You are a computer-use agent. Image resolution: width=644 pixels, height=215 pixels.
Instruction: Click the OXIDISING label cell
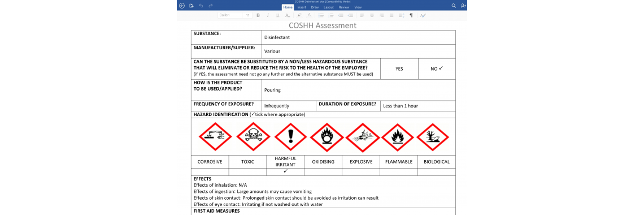[x=323, y=162]
